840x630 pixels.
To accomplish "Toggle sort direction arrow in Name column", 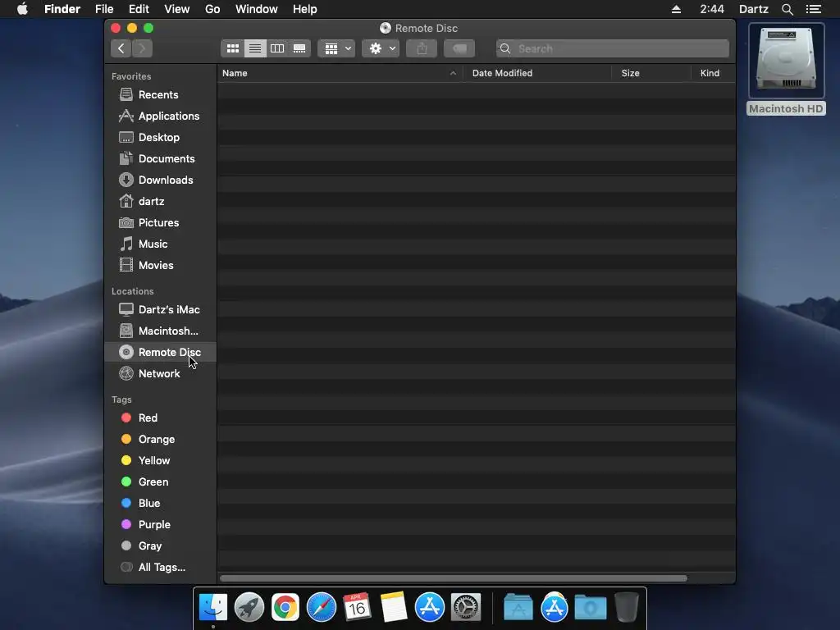I will coord(453,73).
